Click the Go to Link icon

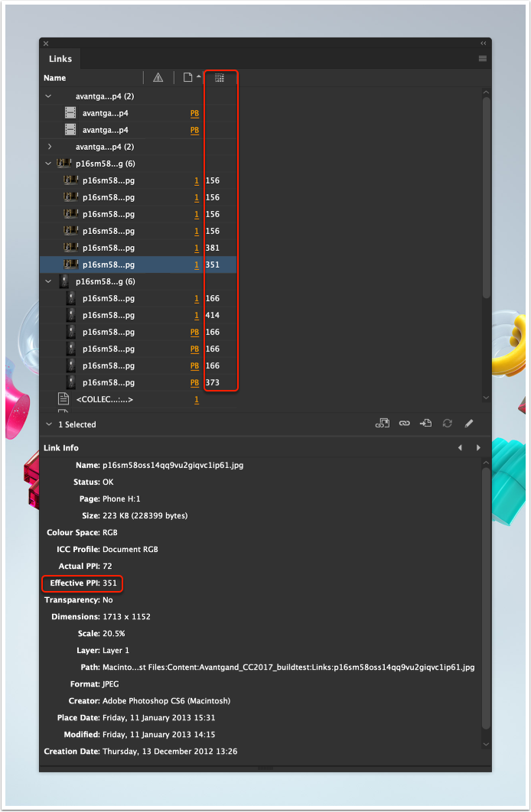click(425, 424)
